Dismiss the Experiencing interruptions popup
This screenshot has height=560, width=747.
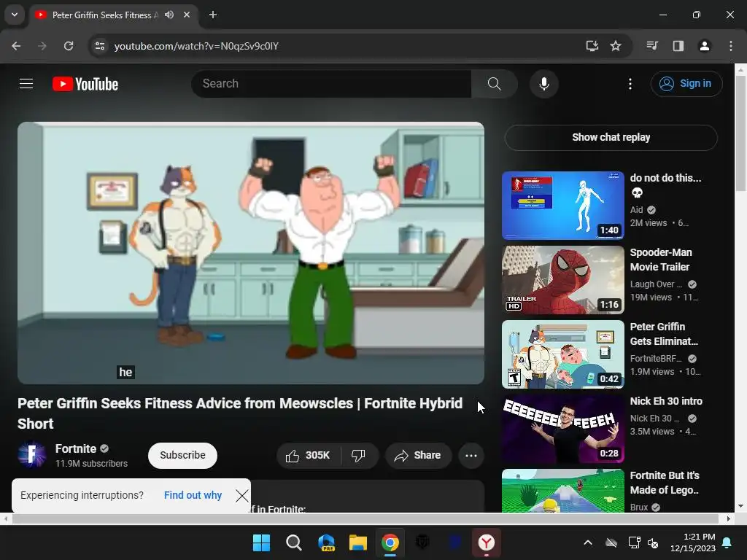point(242,496)
